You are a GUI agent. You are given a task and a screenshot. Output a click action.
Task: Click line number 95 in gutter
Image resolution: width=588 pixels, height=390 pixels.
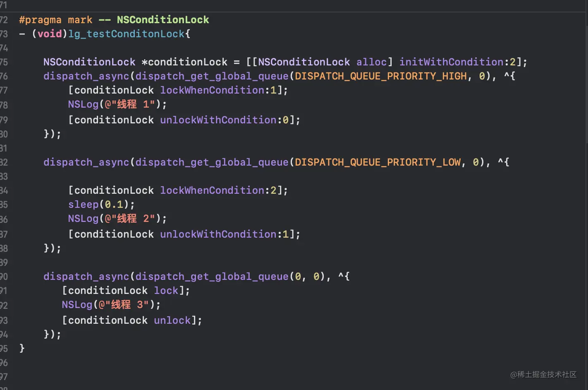pyautogui.click(x=4, y=349)
